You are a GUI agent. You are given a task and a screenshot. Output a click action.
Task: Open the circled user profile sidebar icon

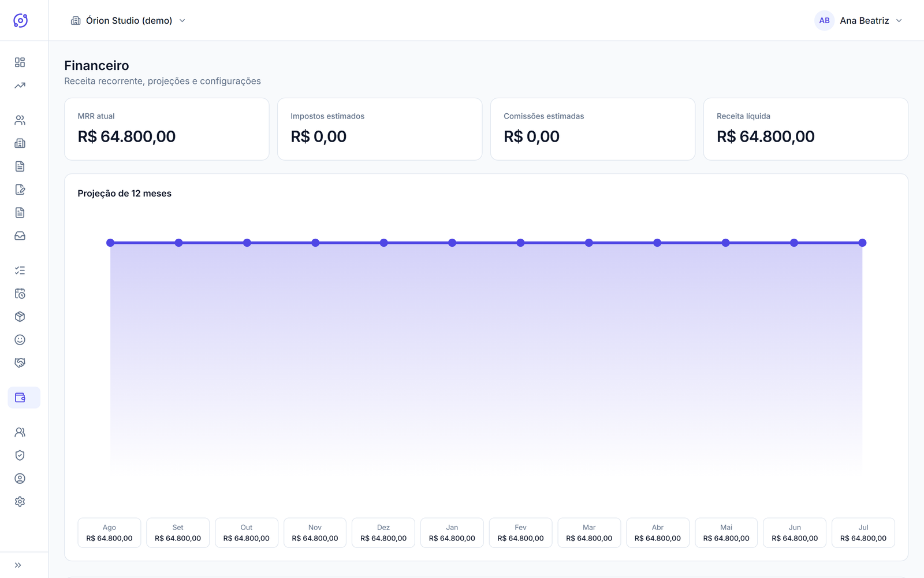[x=20, y=479]
